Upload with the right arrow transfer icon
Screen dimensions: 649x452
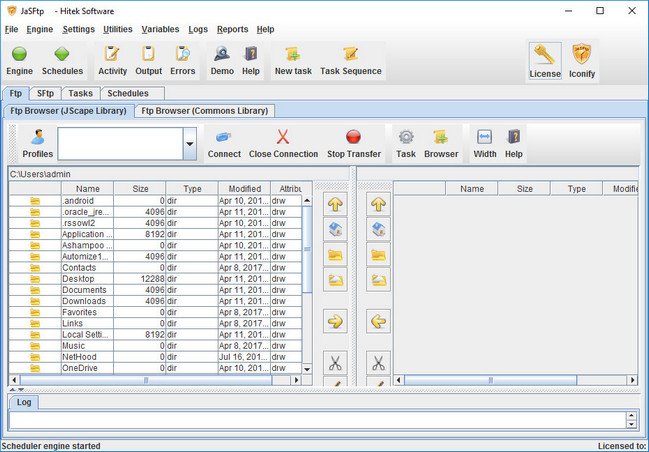point(335,321)
